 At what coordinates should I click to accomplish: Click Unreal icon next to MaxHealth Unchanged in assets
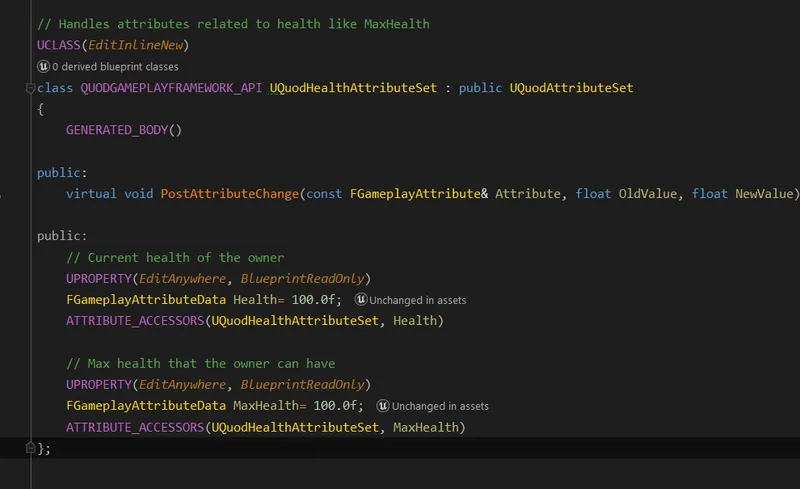point(383,406)
